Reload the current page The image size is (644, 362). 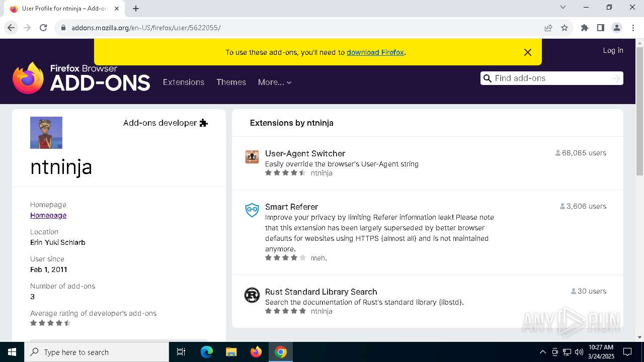coord(43,28)
